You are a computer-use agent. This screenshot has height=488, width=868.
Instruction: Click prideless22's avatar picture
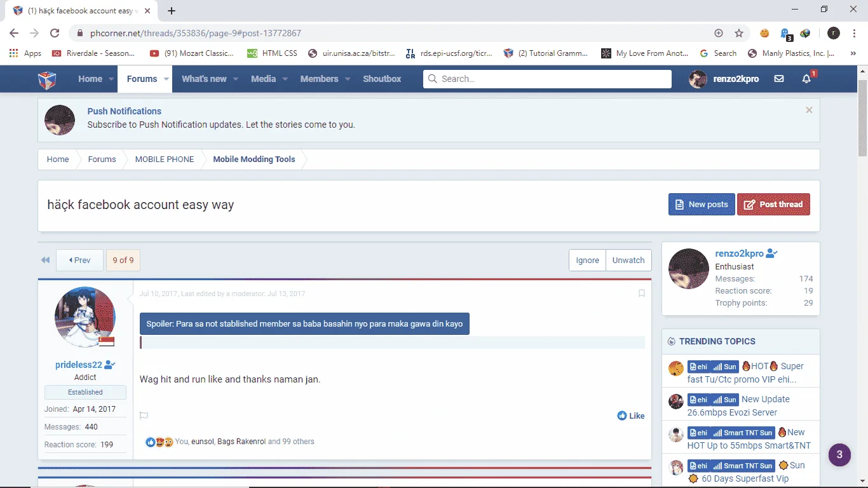pyautogui.click(x=85, y=317)
